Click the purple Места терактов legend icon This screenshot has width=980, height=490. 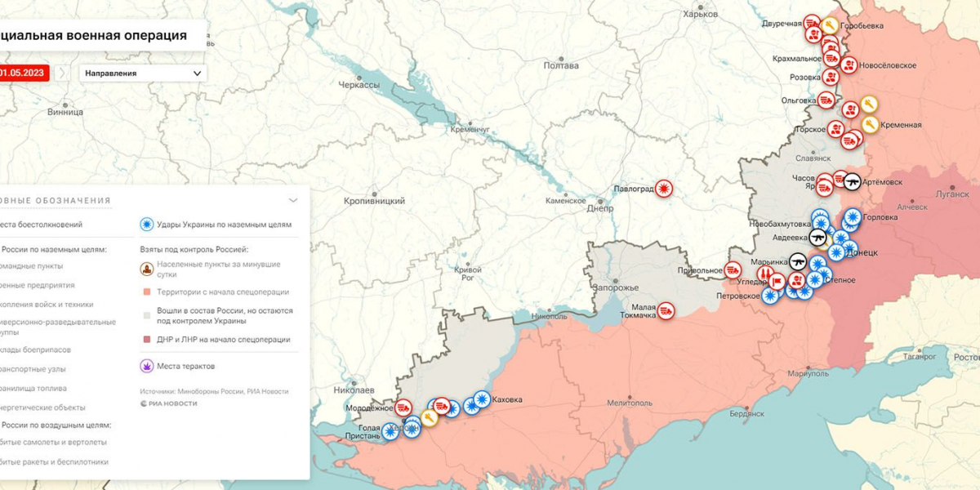147,366
